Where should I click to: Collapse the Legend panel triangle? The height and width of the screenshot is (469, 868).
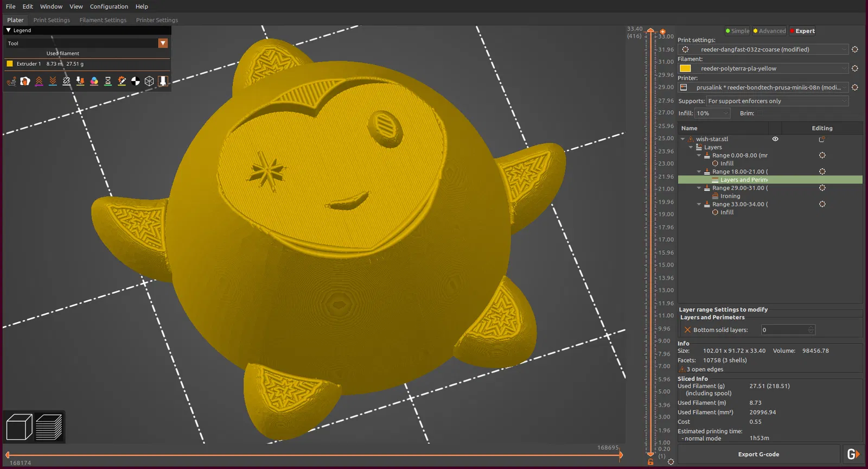[x=9, y=30]
